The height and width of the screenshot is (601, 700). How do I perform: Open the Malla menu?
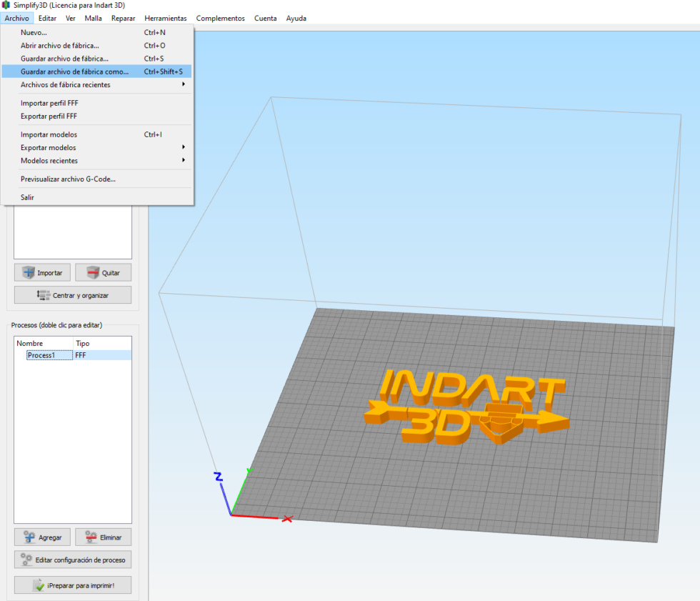point(94,19)
